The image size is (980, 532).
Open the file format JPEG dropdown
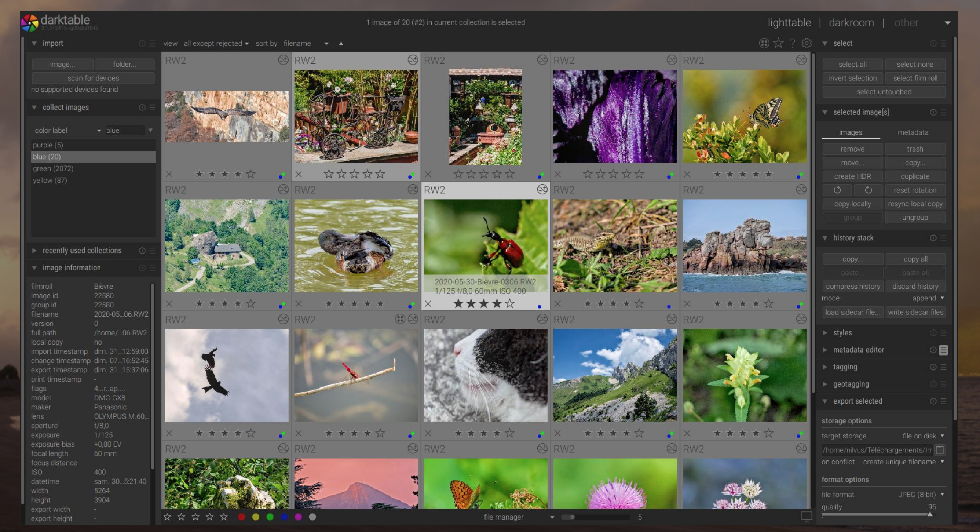pyautogui.click(x=921, y=494)
